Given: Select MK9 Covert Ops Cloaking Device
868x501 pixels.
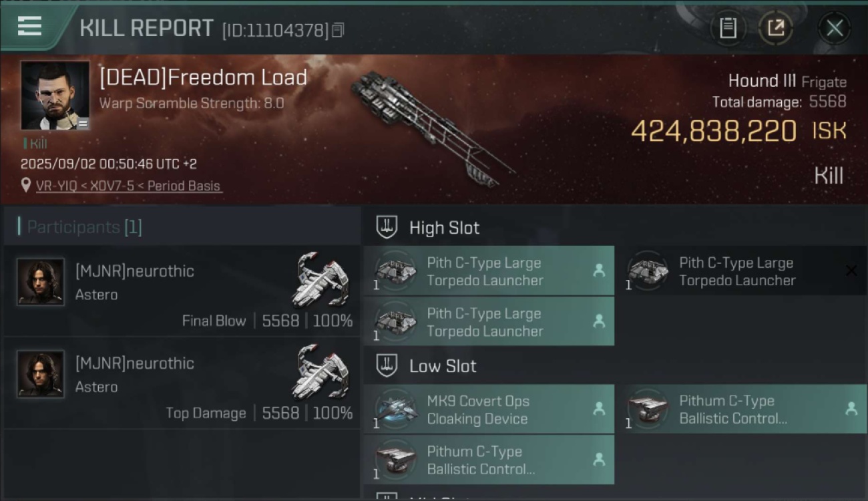Looking at the screenshot, I should (489, 409).
